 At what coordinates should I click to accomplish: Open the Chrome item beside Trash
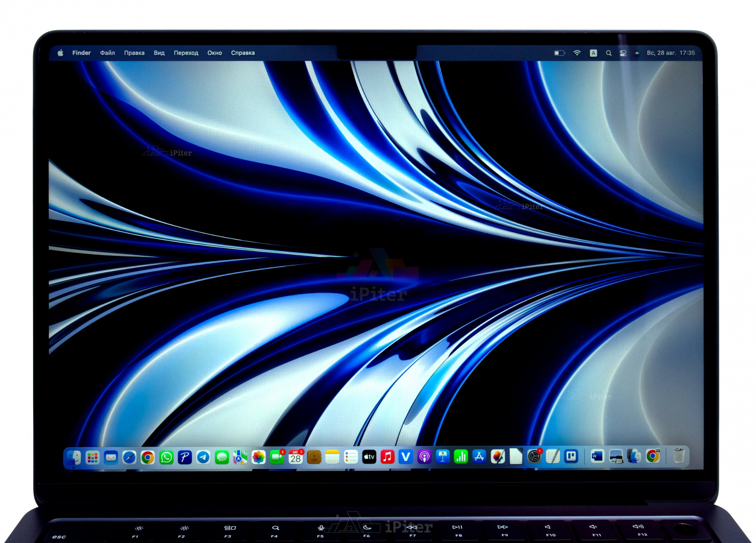pos(653,457)
